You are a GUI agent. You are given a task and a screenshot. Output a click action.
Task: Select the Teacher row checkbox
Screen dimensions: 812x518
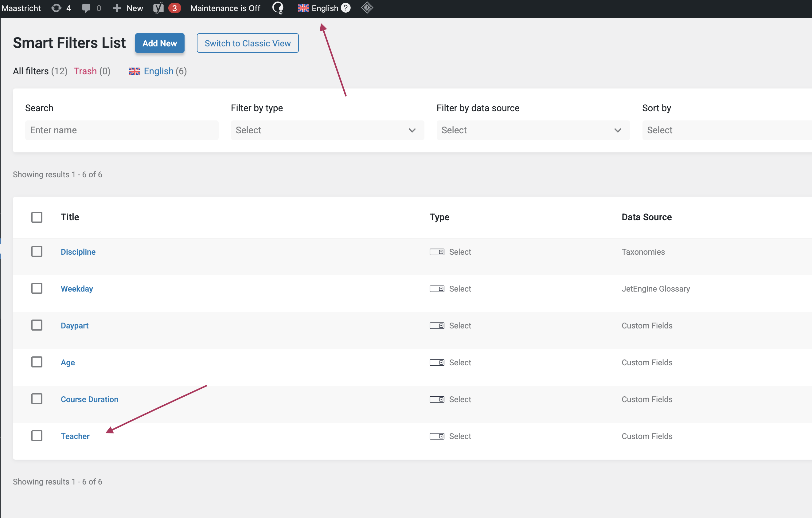click(37, 436)
